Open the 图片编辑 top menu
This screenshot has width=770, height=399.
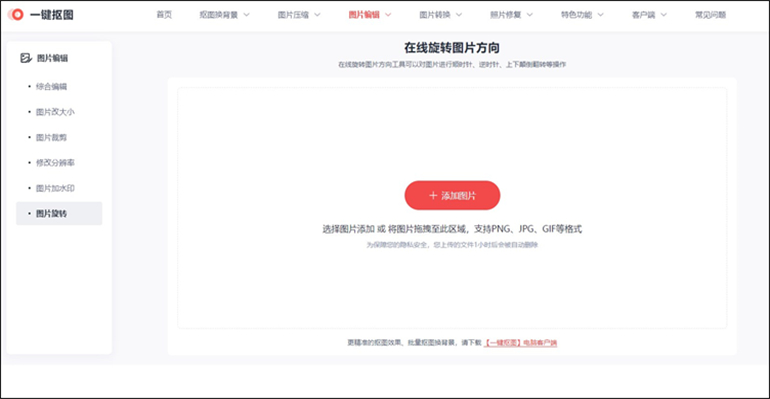coord(364,15)
